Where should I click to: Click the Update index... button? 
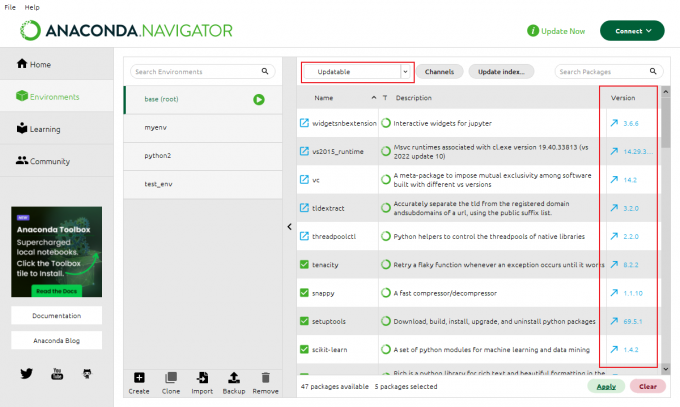point(501,72)
